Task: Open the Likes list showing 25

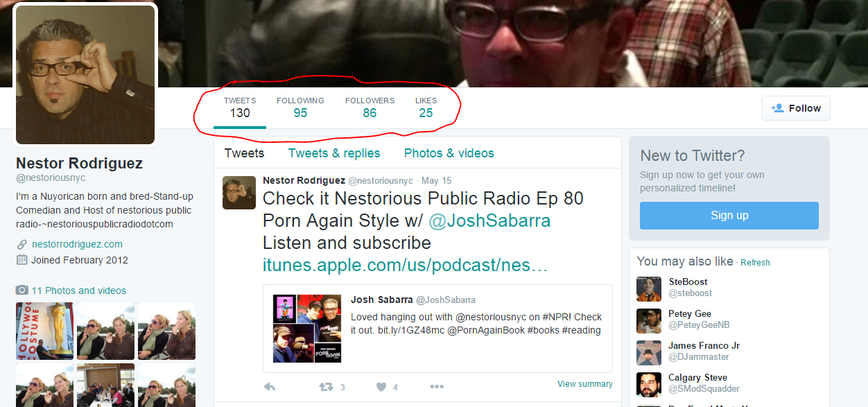Action: point(426,107)
